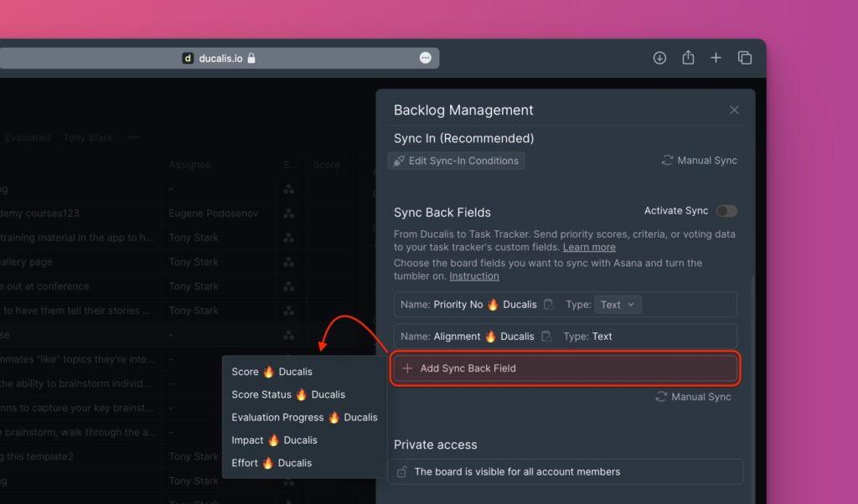Click the Alignment field name
This screenshot has width=858, height=504.
[483, 337]
